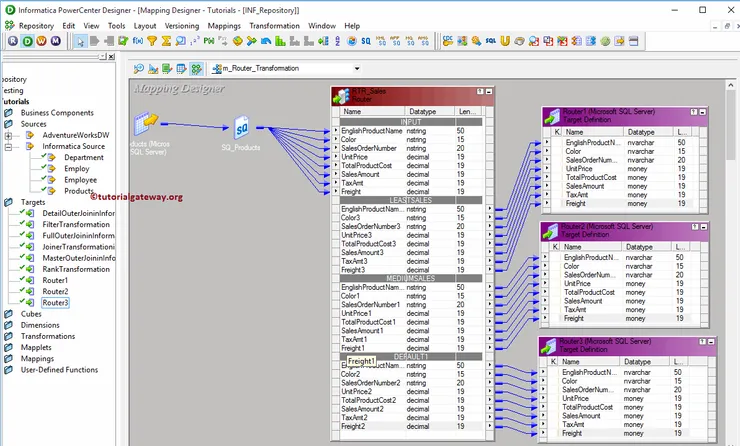Expand the AdventureWorksDW source node
740x446 pixels.
8,135
